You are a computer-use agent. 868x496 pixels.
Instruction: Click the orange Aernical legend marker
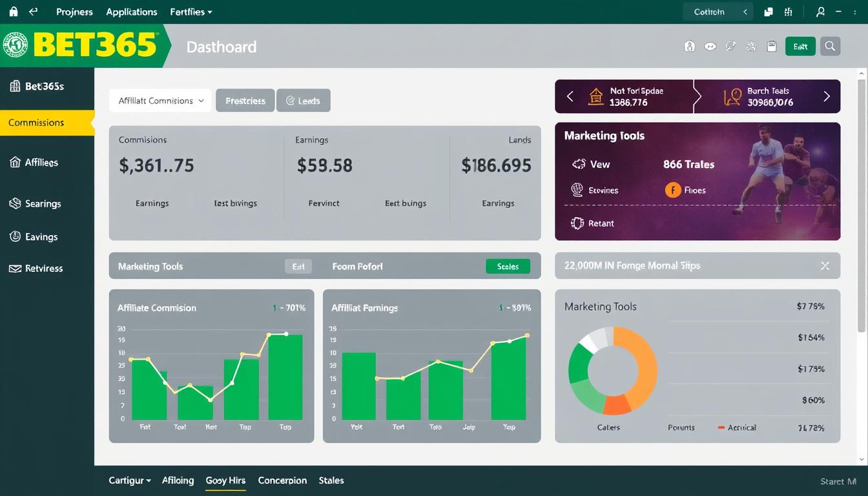point(721,428)
